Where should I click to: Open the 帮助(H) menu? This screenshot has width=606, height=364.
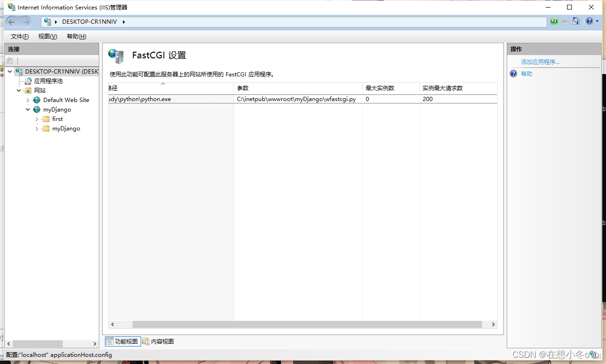pos(76,37)
